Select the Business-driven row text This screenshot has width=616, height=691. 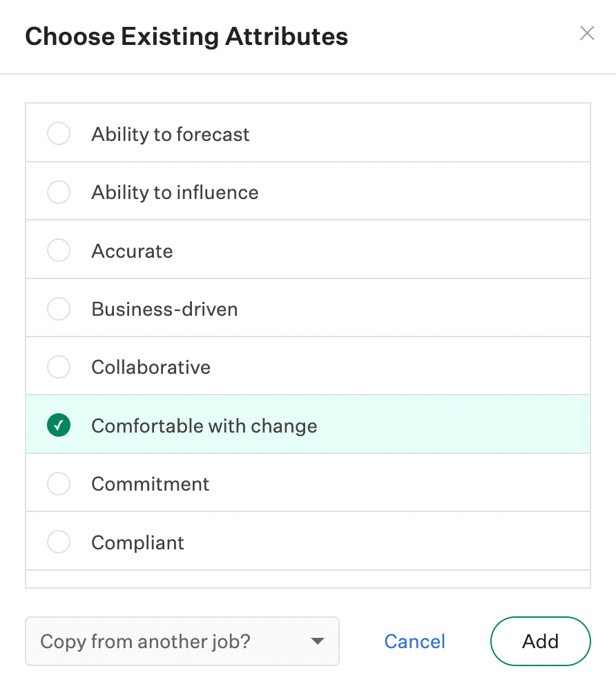[x=164, y=309]
